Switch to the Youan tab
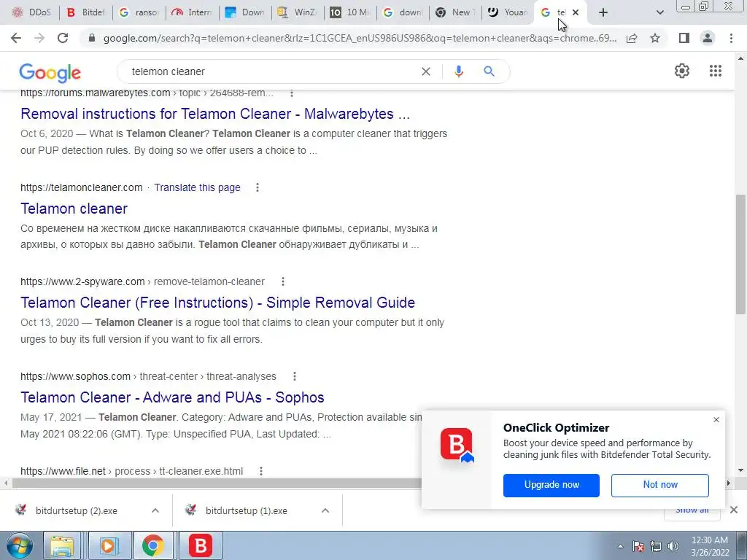This screenshot has height=560, width=747. click(508, 12)
